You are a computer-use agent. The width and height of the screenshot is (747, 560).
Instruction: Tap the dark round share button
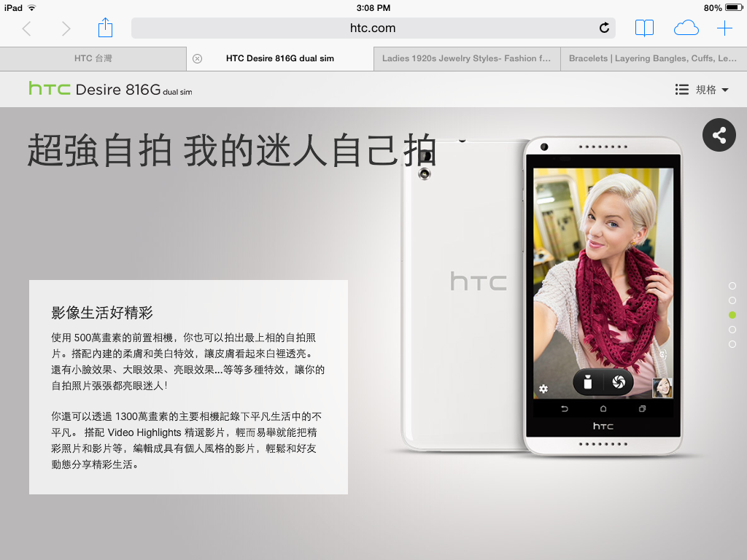pyautogui.click(x=719, y=135)
